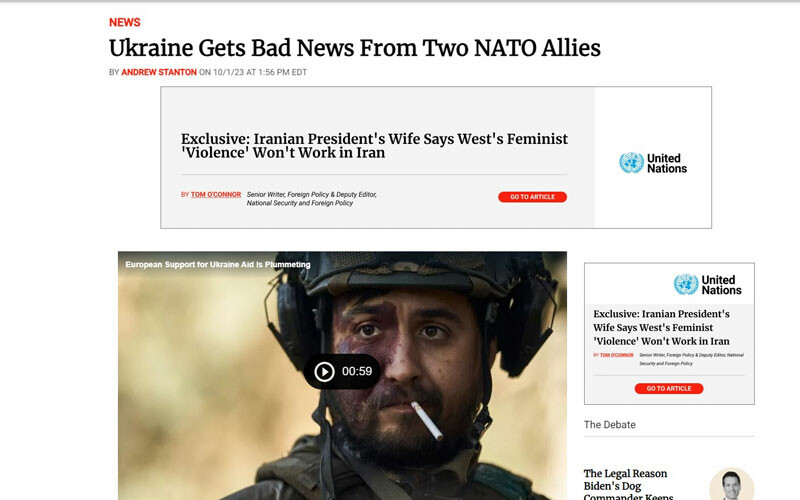Image resolution: width=800 pixels, height=500 pixels.
Task: Click the Senior Writer byline description in banner
Action: [x=311, y=198]
